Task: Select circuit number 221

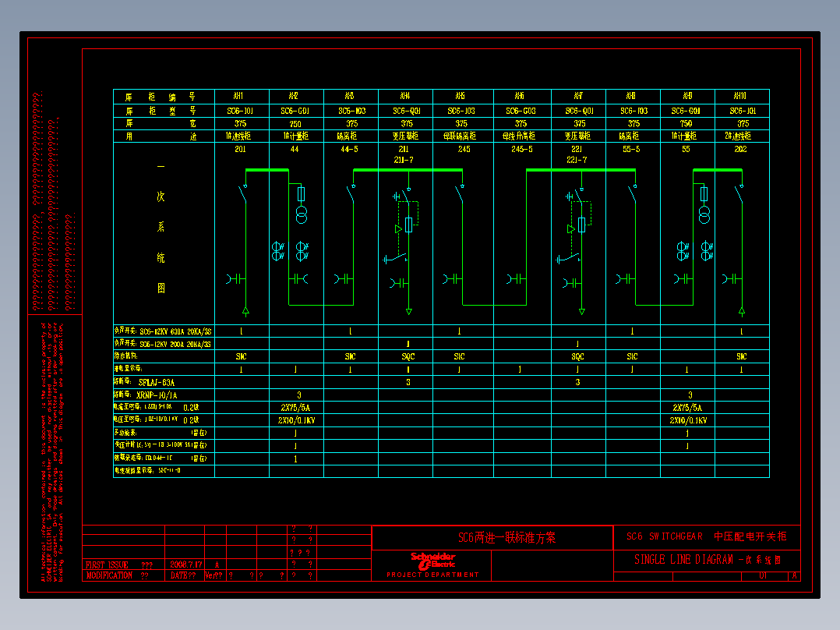Action: point(577,149)
